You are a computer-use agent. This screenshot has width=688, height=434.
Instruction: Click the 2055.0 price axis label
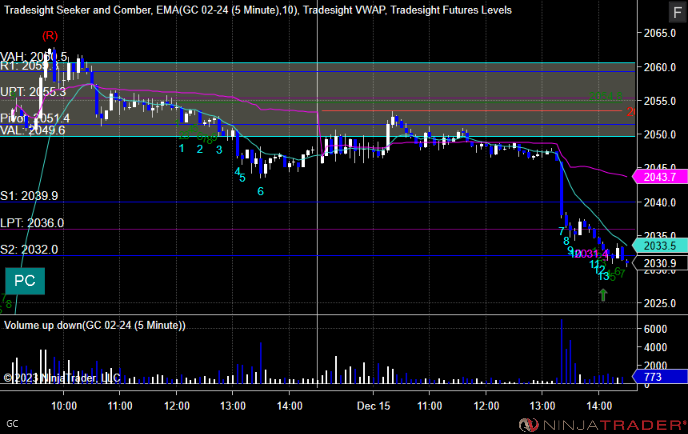click(x=659, y=101)
